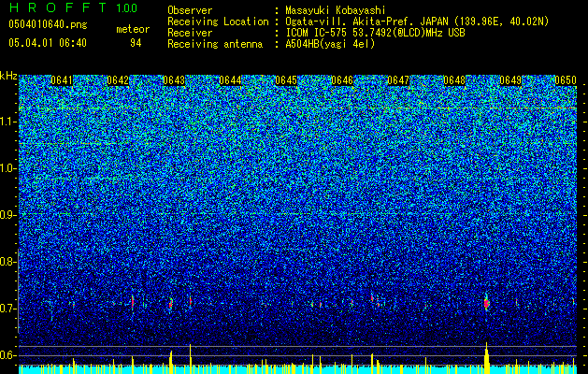Screen dimensions: 588x374
Task: Click the 'Receiving Location' field label
Action: pos(218,22)
